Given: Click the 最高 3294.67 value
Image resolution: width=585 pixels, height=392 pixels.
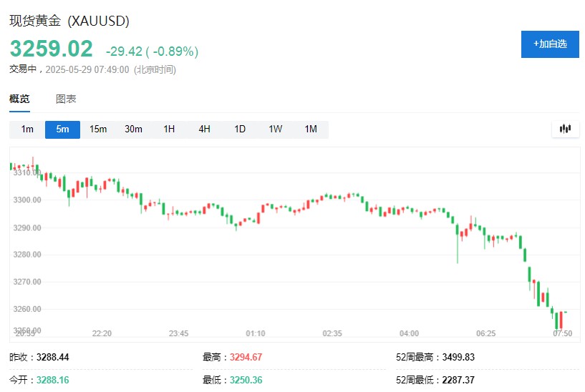Looking at the screenshot, I should (x=246, y=357).
